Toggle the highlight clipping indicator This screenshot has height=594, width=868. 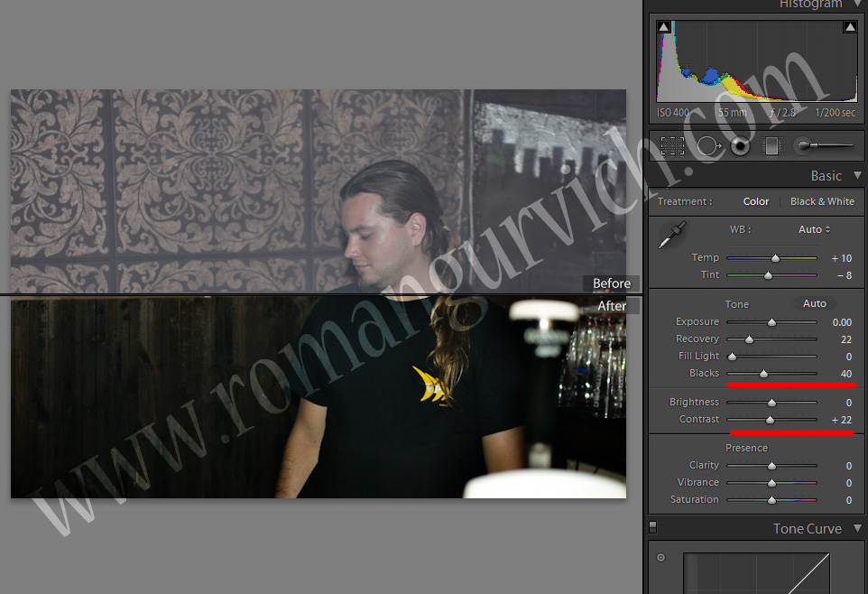(x=849, y=27)
